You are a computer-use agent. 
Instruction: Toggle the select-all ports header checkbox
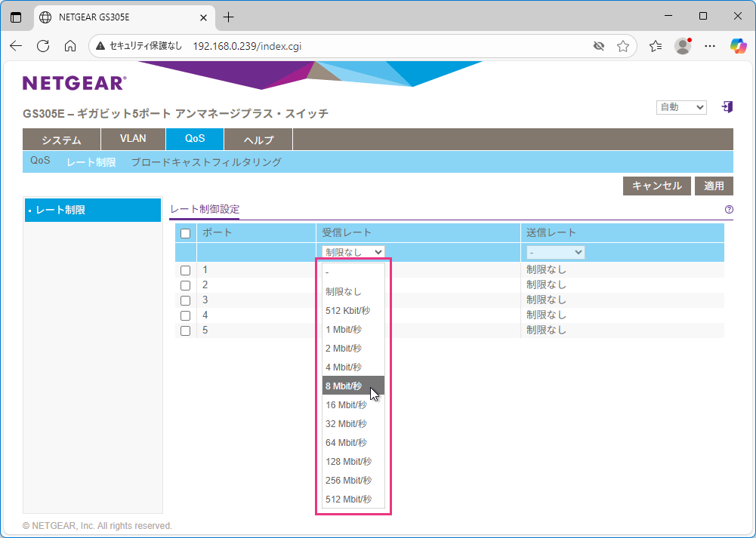tap(185, 233)
